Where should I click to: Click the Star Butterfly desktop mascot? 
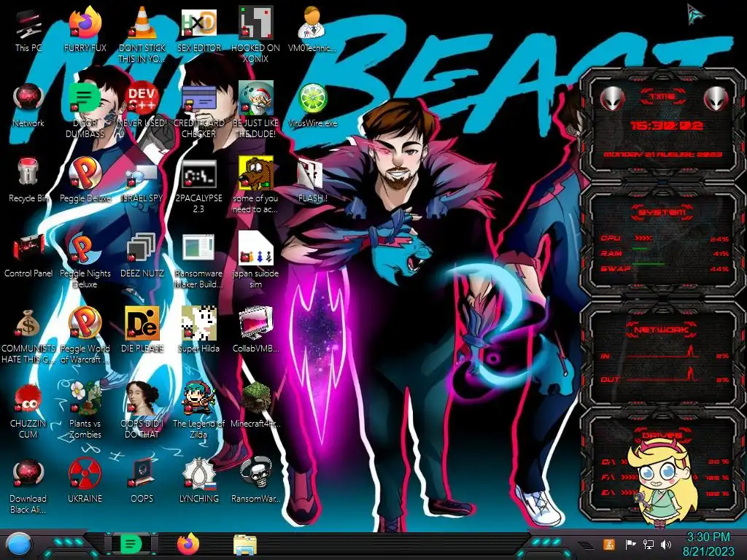pyautogui.click(x=663, y=483)
